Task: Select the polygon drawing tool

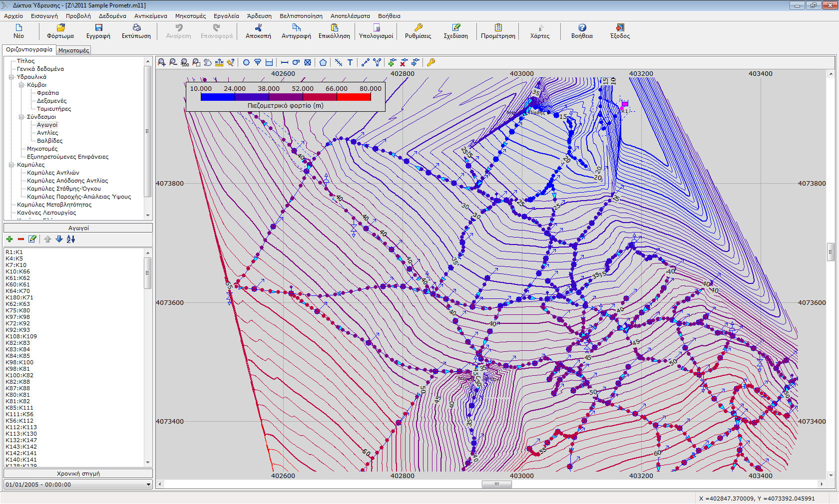Action: (x=323, y=62)
